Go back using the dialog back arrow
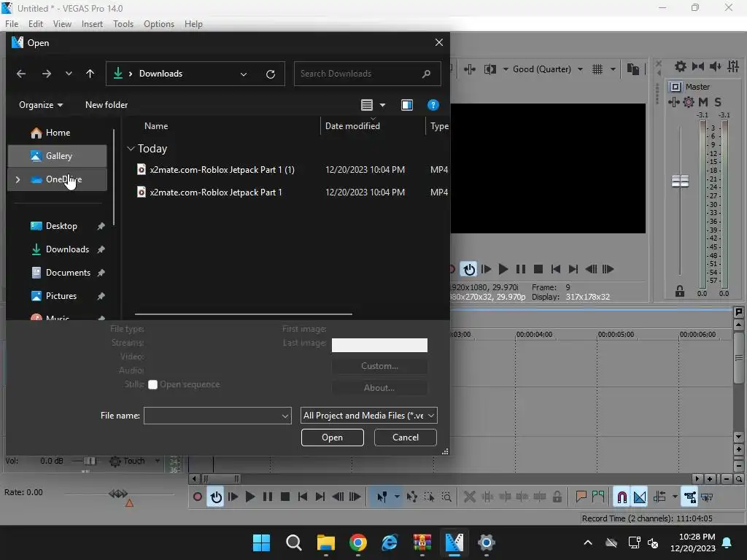747x560 pixels. (21, 74)
